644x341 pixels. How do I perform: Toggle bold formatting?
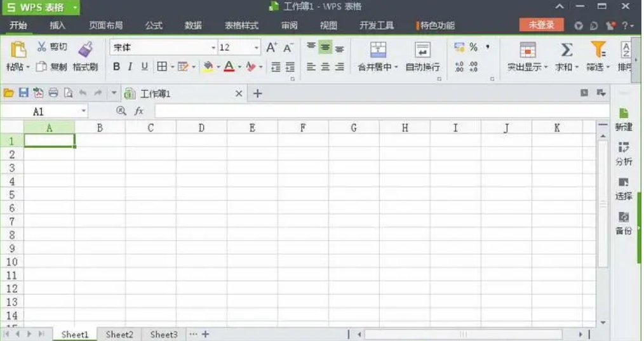pos(116,67)
